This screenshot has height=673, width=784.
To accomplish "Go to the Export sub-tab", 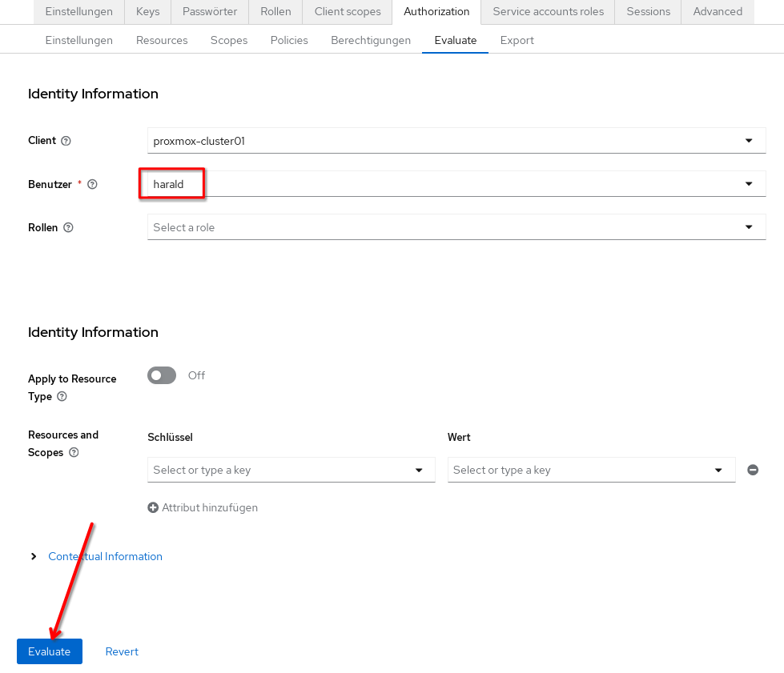I will pyautogui.click(x=517, y=40).
